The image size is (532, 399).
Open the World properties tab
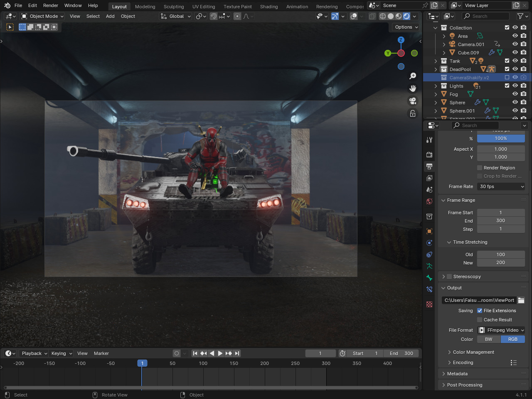click(x=429, y=201)
